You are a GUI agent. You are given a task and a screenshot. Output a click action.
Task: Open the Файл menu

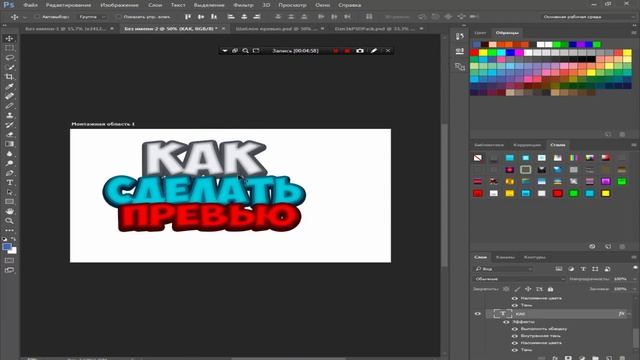coord(31,5)
